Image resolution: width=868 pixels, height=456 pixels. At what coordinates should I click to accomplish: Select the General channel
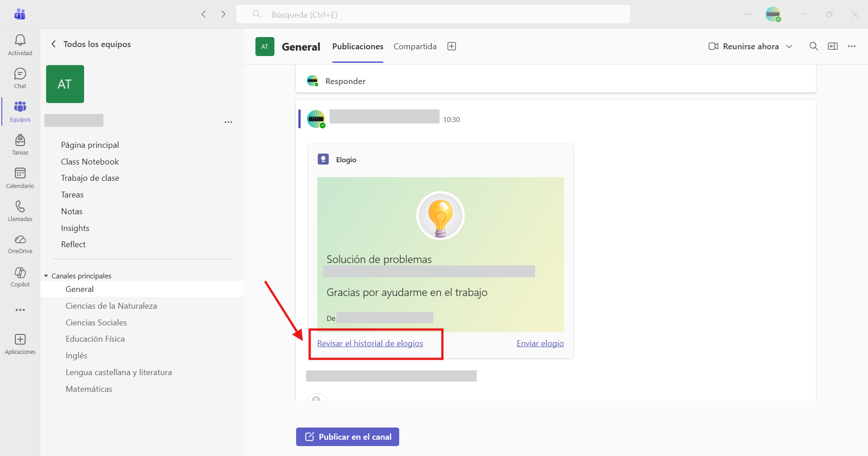tap(142, 289)
